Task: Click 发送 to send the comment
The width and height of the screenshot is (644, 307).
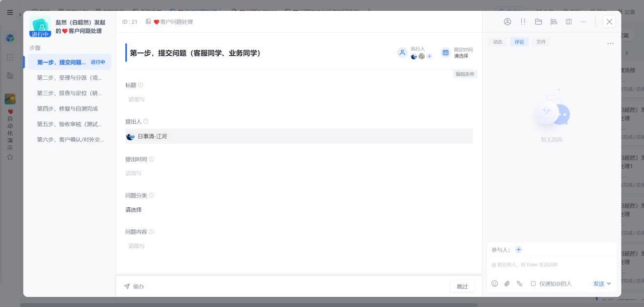Action: click(x=599, y=284)
